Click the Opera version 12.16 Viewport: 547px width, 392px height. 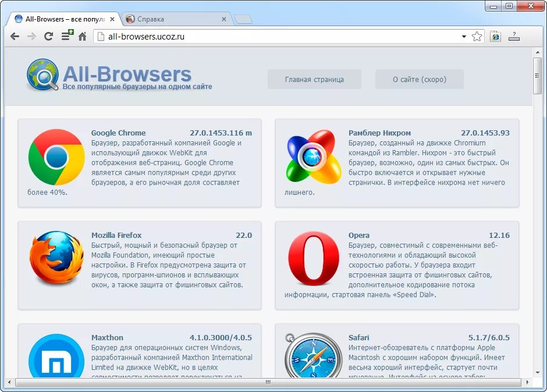click(499, 236)
